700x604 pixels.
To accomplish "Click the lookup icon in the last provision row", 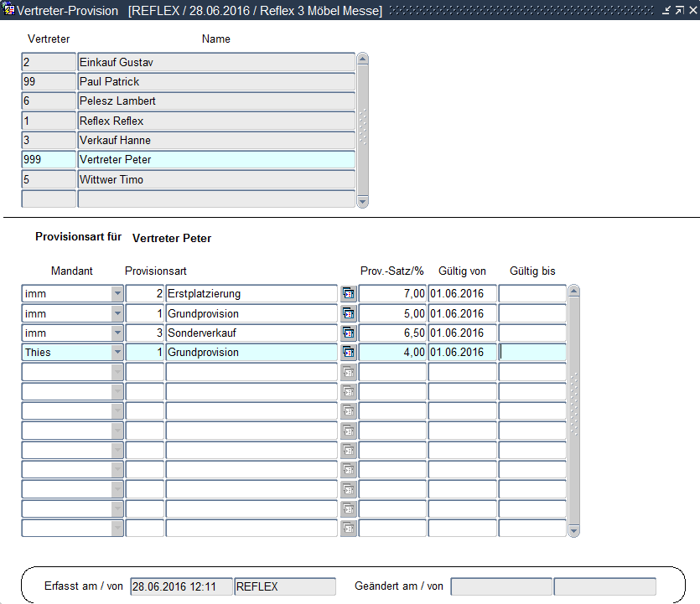I will click(349, 529).
